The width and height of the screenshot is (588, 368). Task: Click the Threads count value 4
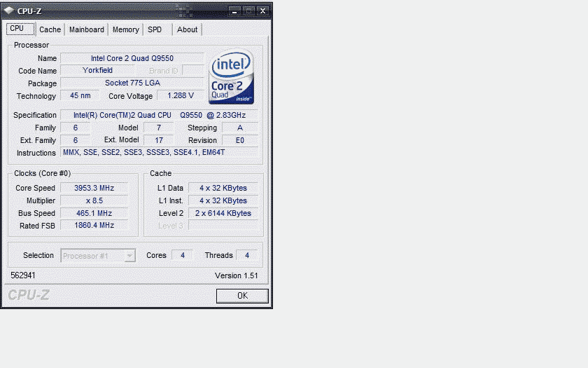246,255
